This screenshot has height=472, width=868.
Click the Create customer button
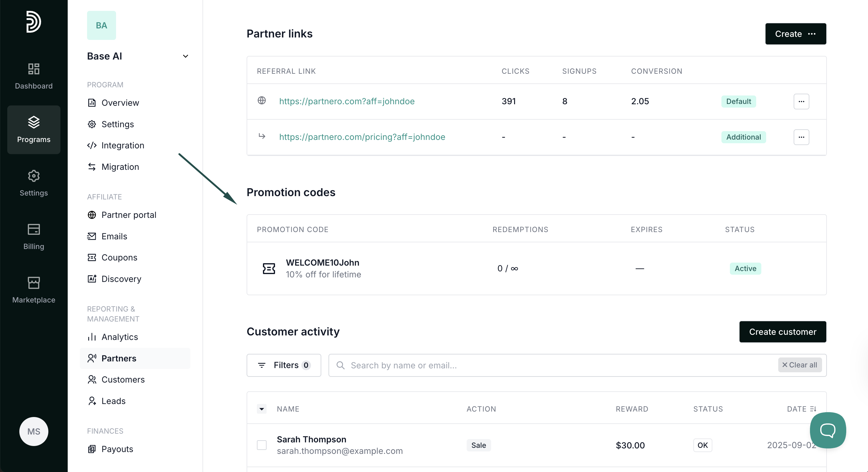click(x=782, y=332)
